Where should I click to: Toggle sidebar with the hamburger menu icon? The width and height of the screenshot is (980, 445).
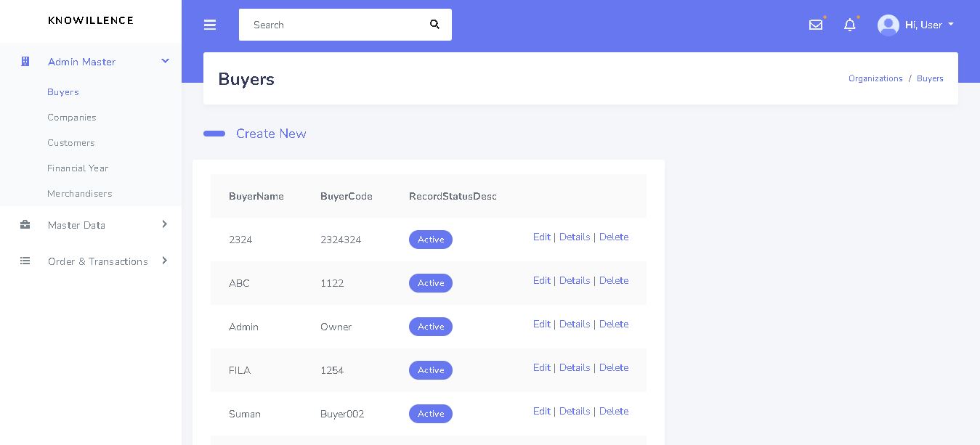[x=210, y=25]
